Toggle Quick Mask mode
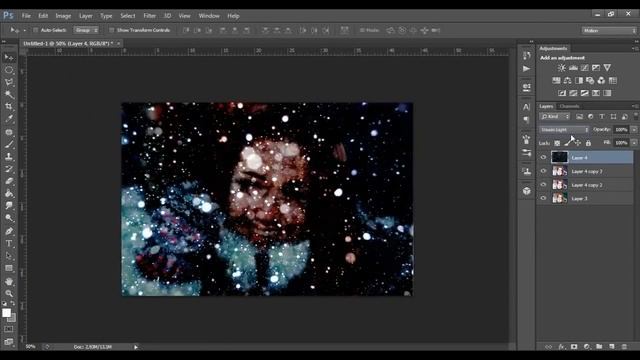640x360 pixels. pos(9,329)
